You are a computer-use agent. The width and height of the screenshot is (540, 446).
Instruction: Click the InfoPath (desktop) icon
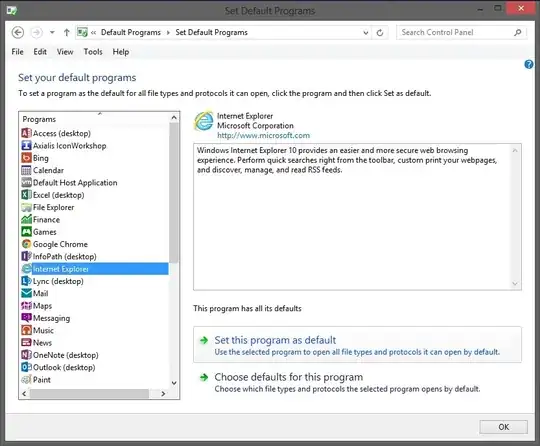[27, 257]
